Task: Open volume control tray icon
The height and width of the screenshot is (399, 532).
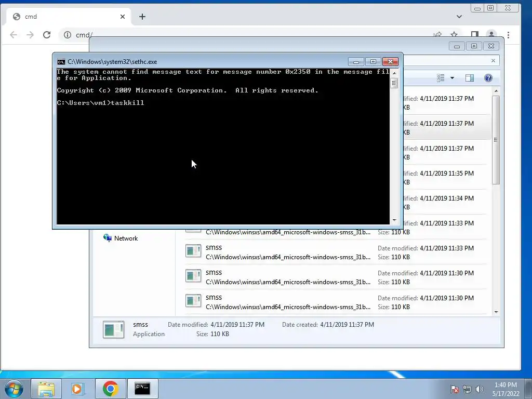Action: 480,389
